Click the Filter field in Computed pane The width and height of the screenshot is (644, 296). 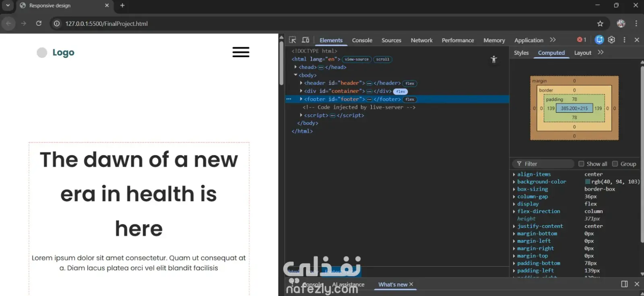click(543, 164)
